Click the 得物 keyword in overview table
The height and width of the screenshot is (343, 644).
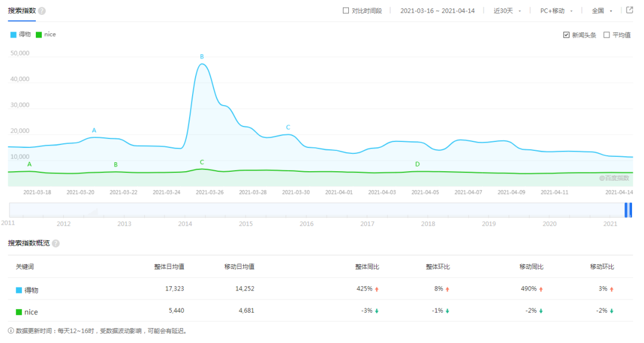click(31, 290)
